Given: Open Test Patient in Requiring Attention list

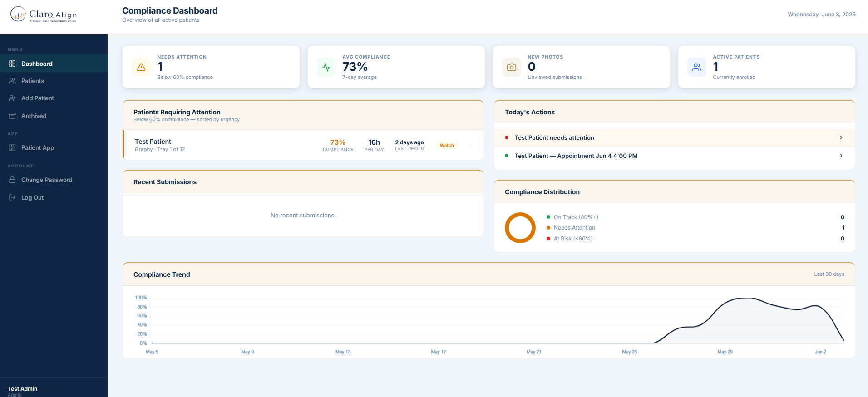Looking at the screenshot, I should (303, 145).
